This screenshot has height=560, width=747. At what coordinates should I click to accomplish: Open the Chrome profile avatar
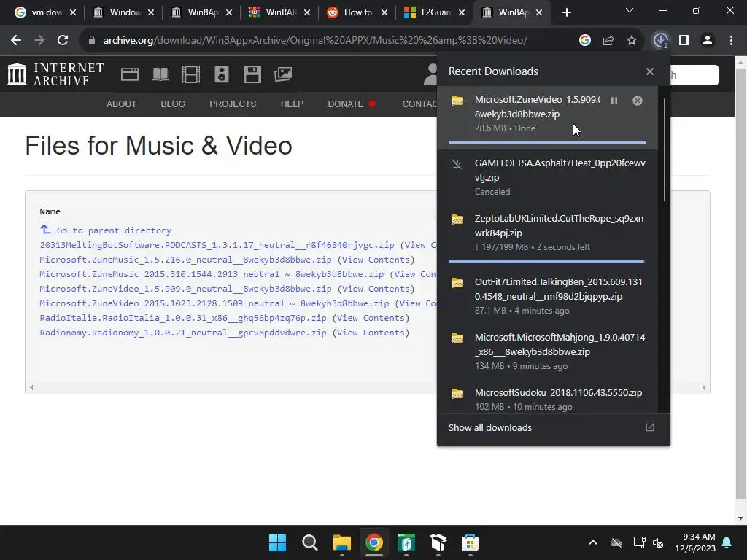click(708, 41)
